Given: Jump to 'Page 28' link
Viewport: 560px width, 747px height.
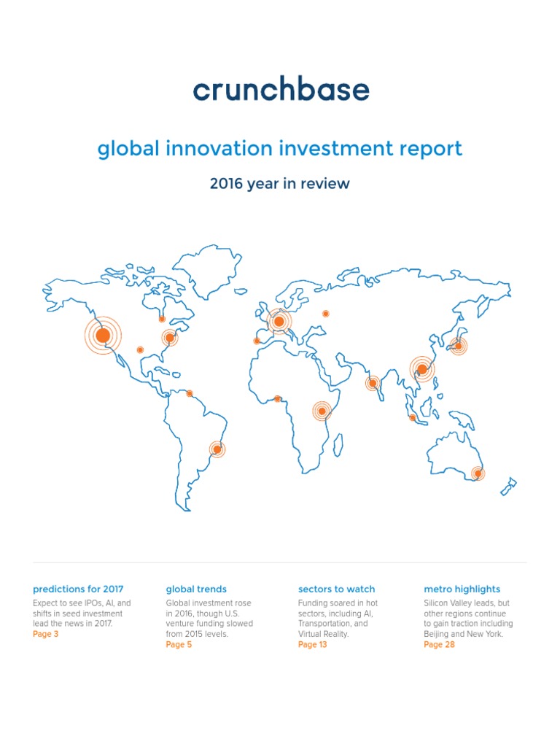Looking at the screenshot, I should coord(439,645).
